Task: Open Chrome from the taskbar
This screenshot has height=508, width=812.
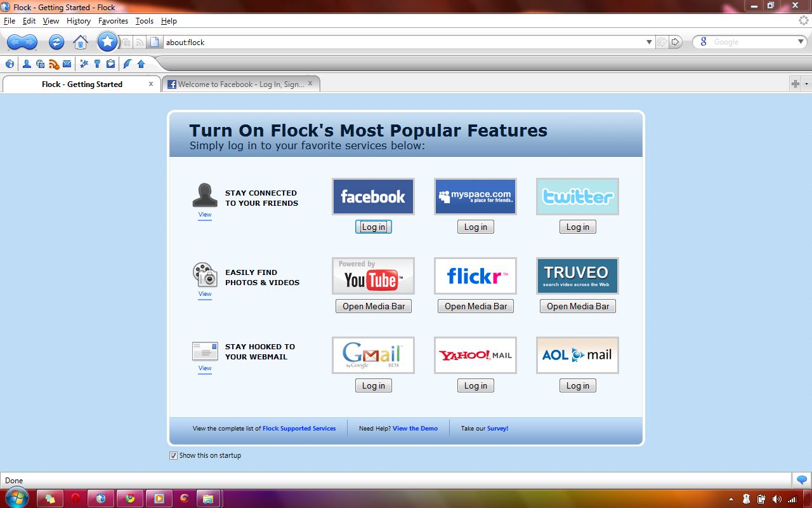Action: (130, 498)
